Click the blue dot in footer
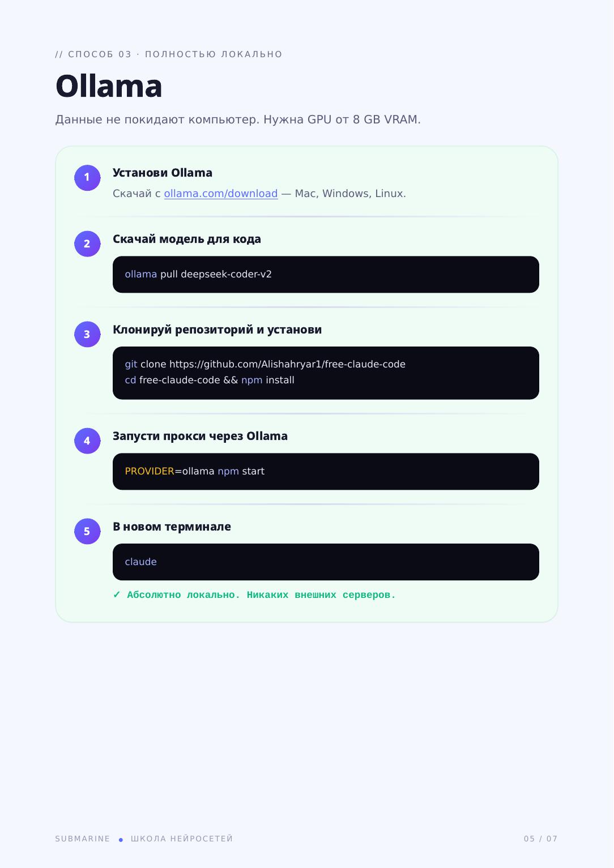The height and width of the screenshot is (868, 614). (x=121, y=840)
